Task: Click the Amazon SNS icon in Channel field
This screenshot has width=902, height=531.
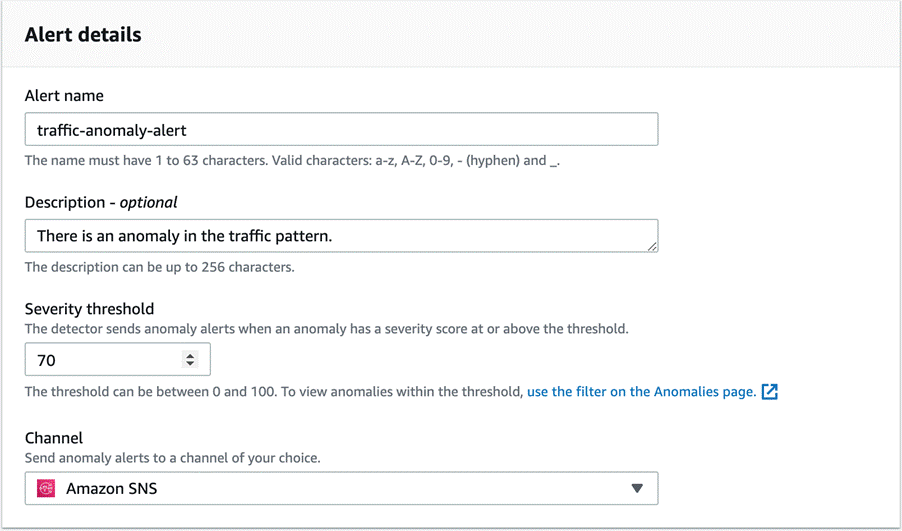Action: pos(46,489)
